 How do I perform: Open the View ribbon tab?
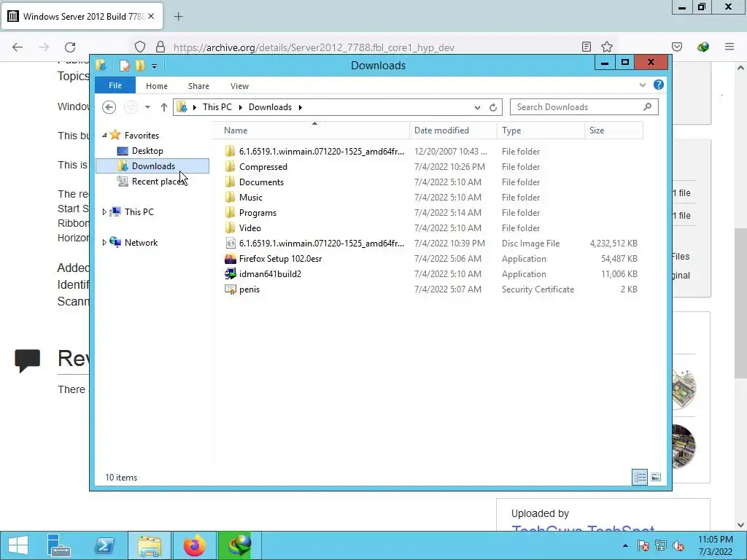coord(239,86)
